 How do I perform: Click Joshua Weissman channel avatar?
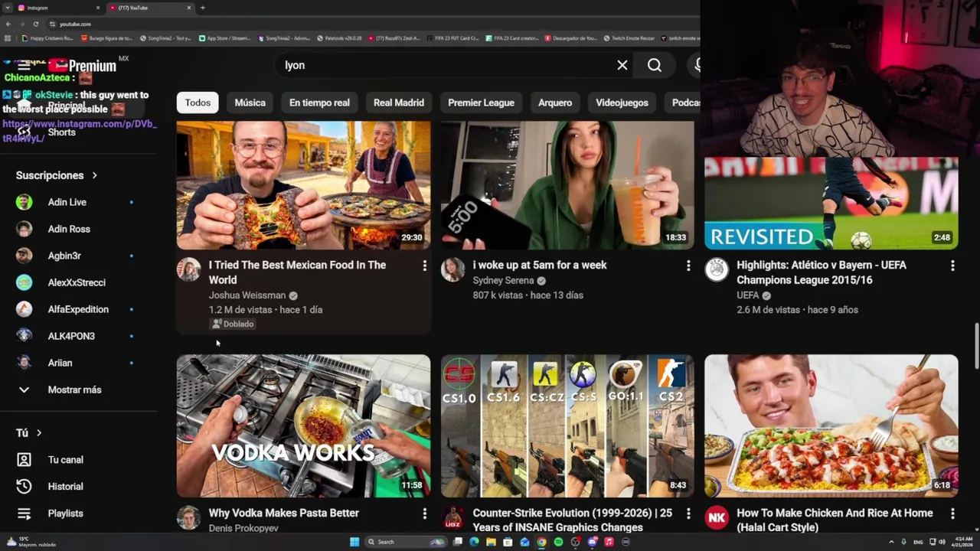189,269
